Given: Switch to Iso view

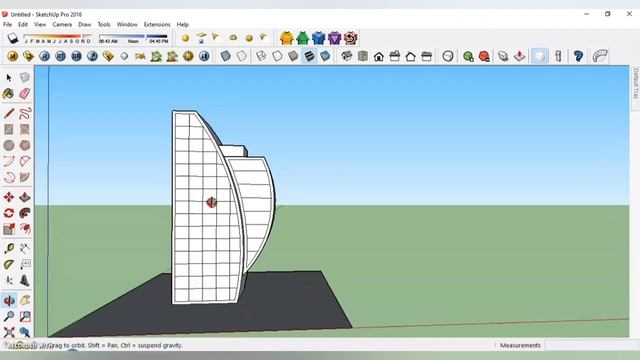Looking at the screenshot, I should click(347, 56).
